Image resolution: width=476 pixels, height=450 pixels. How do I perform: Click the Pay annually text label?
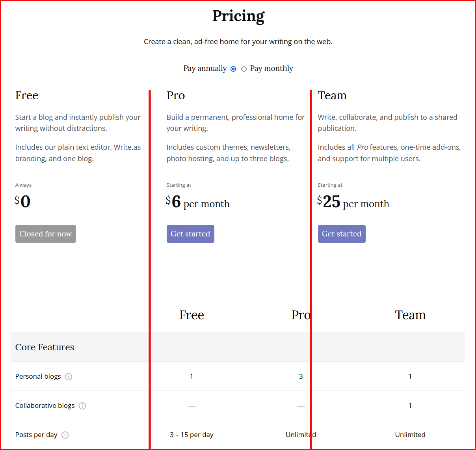205,69
